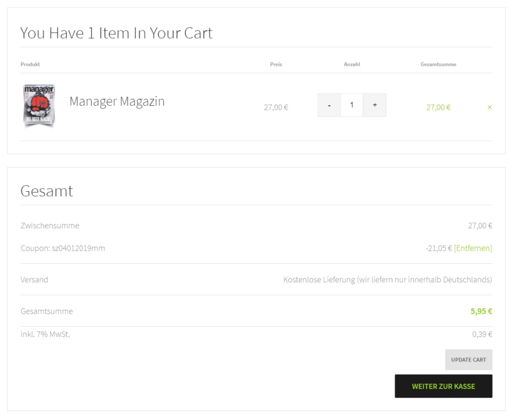Open the Manager Magazin cover thumbnail
The width and height of the screenshot is (510, 420).
click(40, 105)
